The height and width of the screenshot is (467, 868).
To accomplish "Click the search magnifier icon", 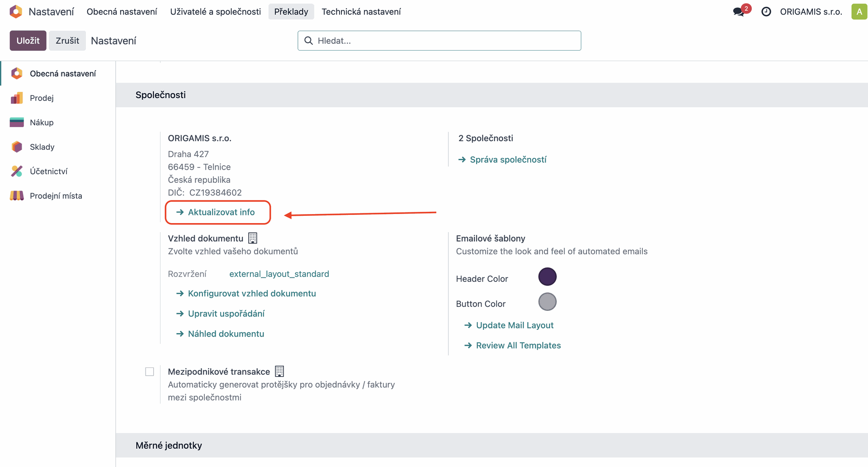I will click(x=308, y=41).
